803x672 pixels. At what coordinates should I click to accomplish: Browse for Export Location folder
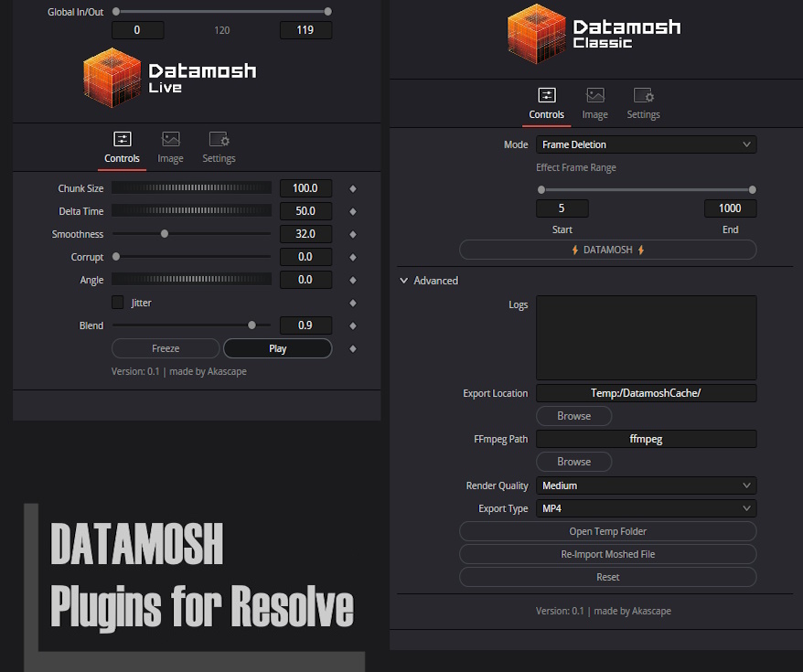point(574,416)
